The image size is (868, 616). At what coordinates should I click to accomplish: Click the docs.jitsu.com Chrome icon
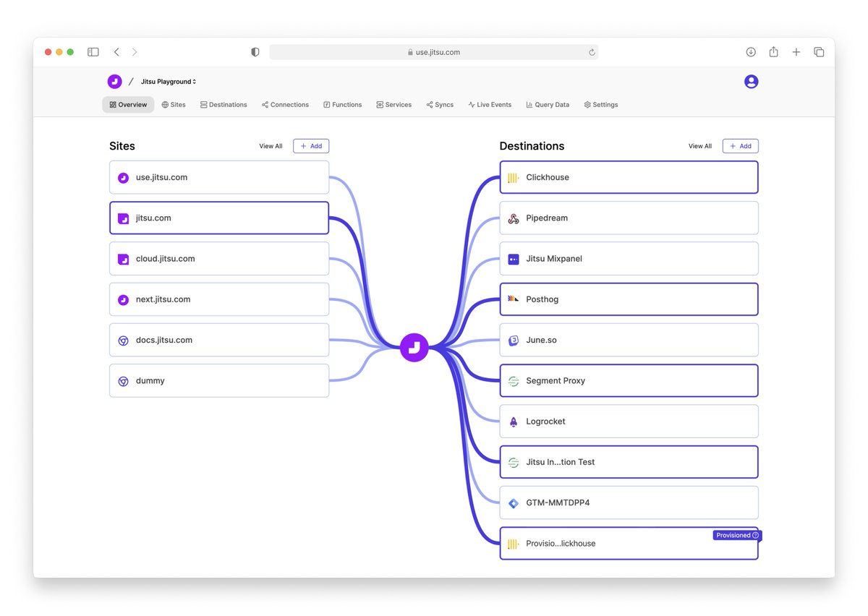pos(123,341)
